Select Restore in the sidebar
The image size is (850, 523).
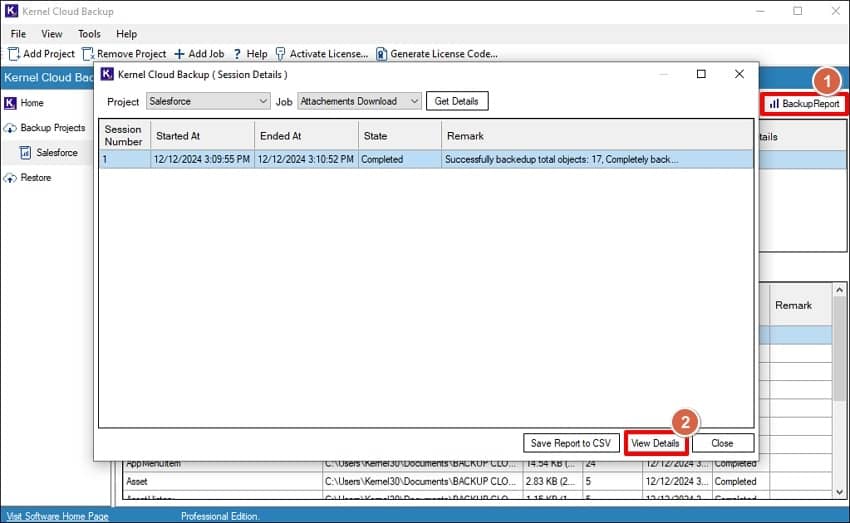(36, 178)
